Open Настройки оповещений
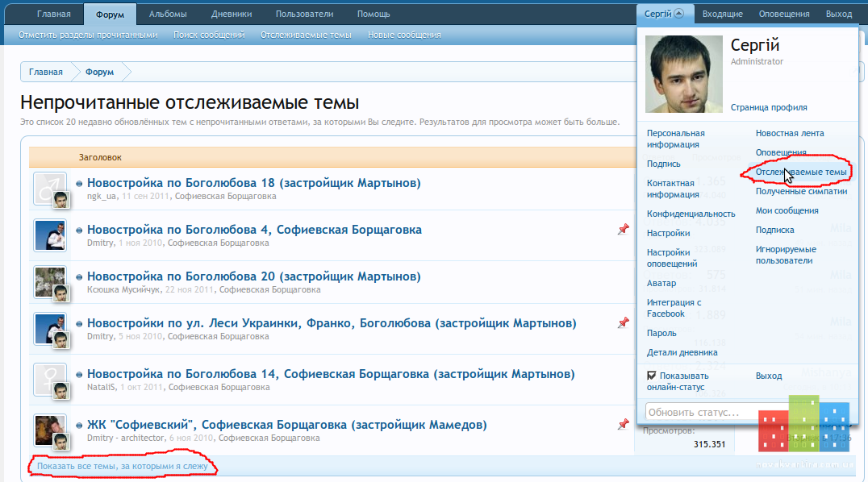This screenshot has width=868, height=482. pyautogui.click(x=672, y=258)
